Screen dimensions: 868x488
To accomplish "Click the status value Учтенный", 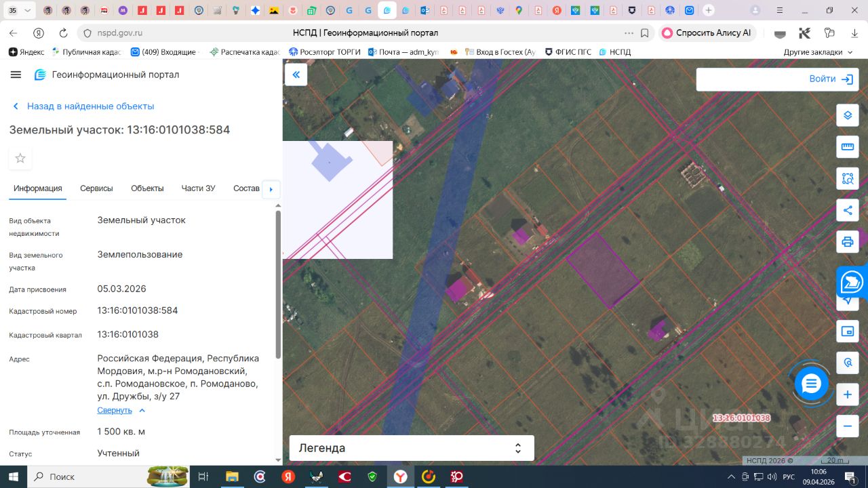I will click(x=118, y=453).
